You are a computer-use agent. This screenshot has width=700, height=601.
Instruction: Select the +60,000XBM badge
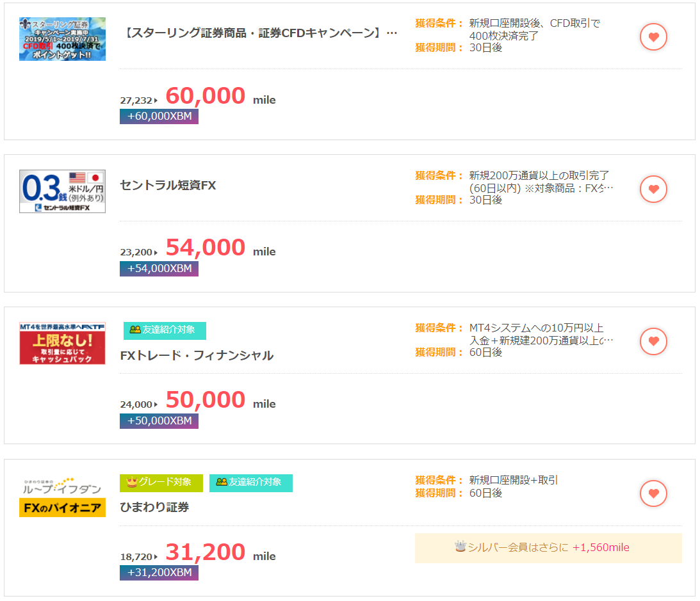click(158, 117)
